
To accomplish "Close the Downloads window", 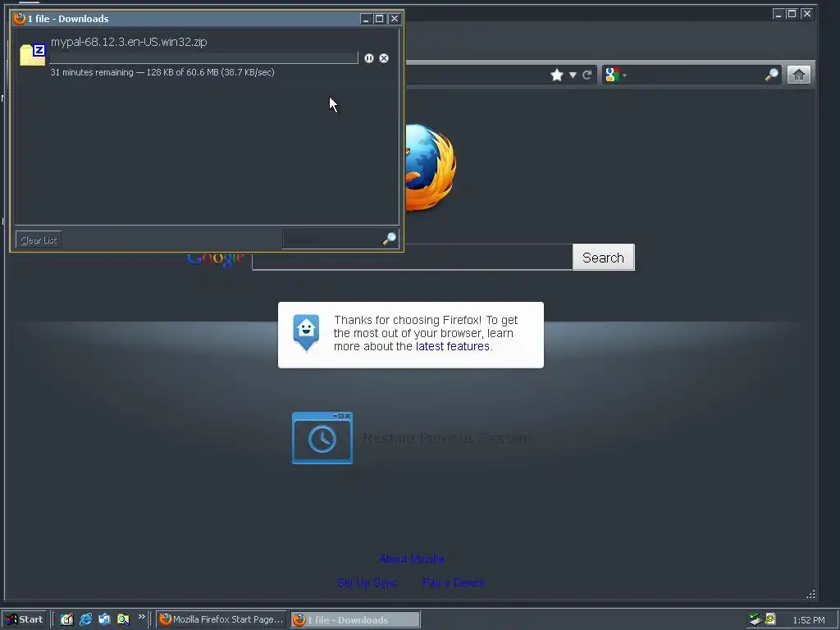I will 395,19.
